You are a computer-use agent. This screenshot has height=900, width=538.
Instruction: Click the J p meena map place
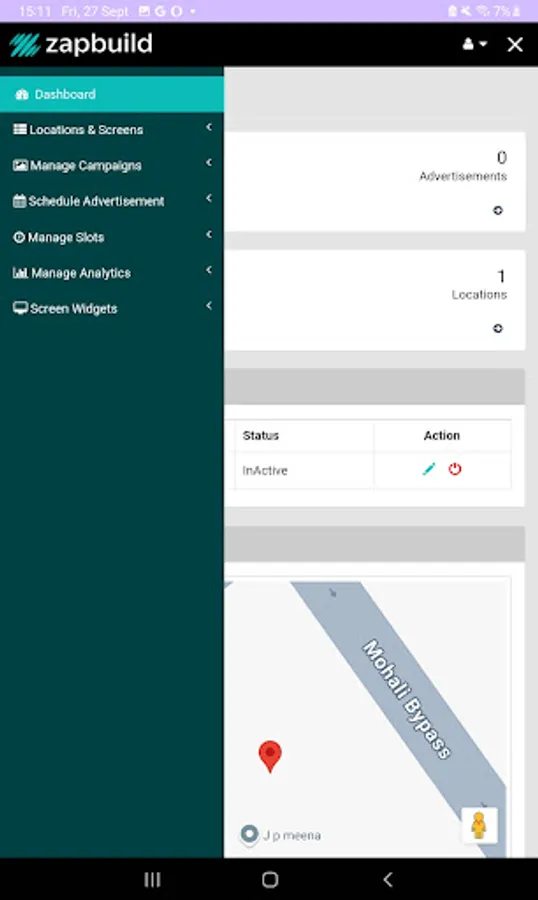pos(281,835)
